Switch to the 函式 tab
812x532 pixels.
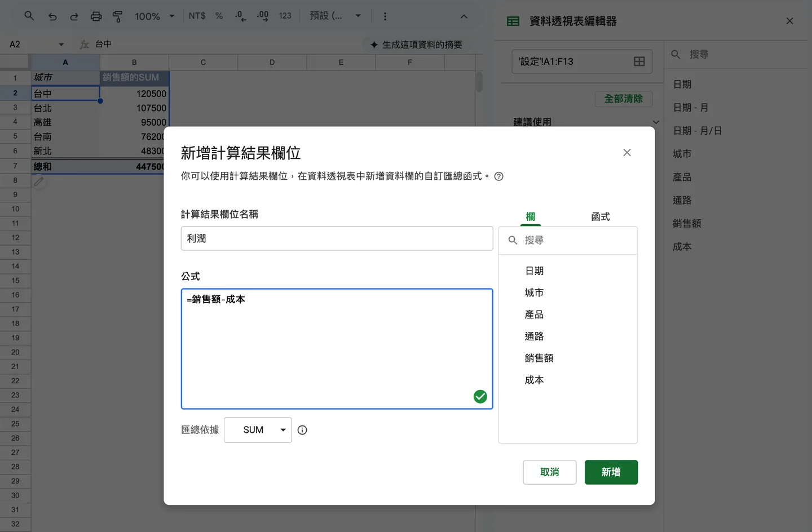click(601, 217)
